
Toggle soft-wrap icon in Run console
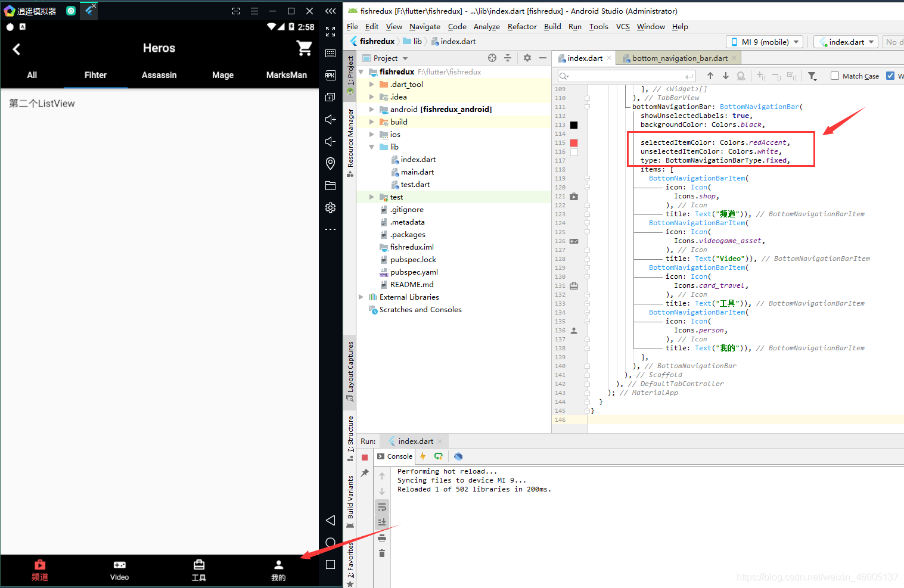tap(382, 507)
